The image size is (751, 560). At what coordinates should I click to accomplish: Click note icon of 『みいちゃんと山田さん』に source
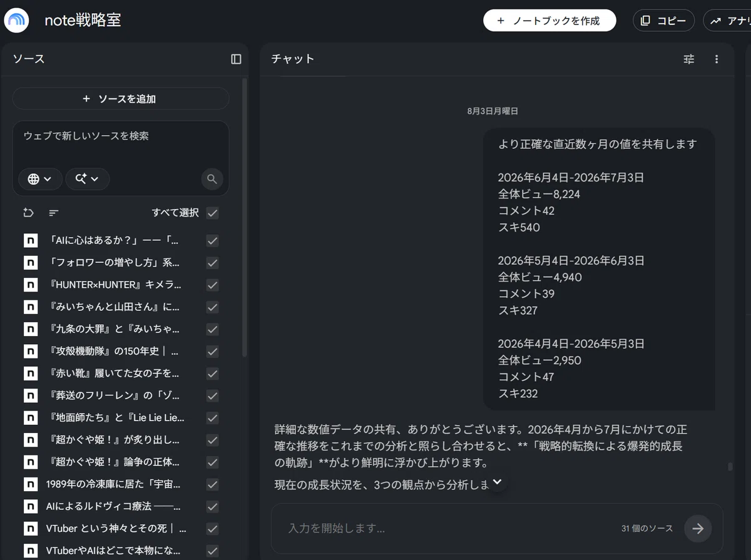tap(31, 307)
